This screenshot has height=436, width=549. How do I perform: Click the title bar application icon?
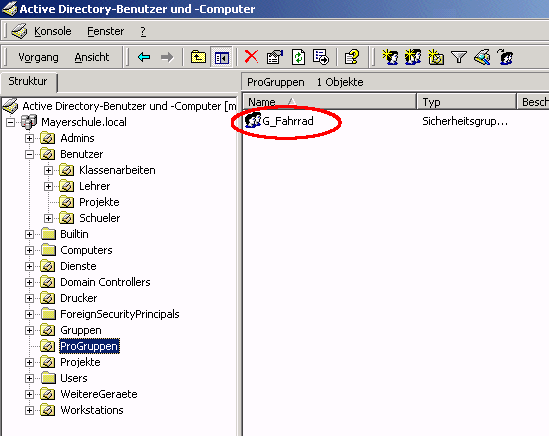(9, 8)
